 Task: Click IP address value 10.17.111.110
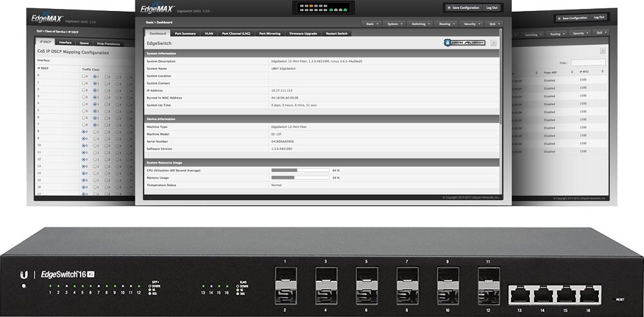282,90
